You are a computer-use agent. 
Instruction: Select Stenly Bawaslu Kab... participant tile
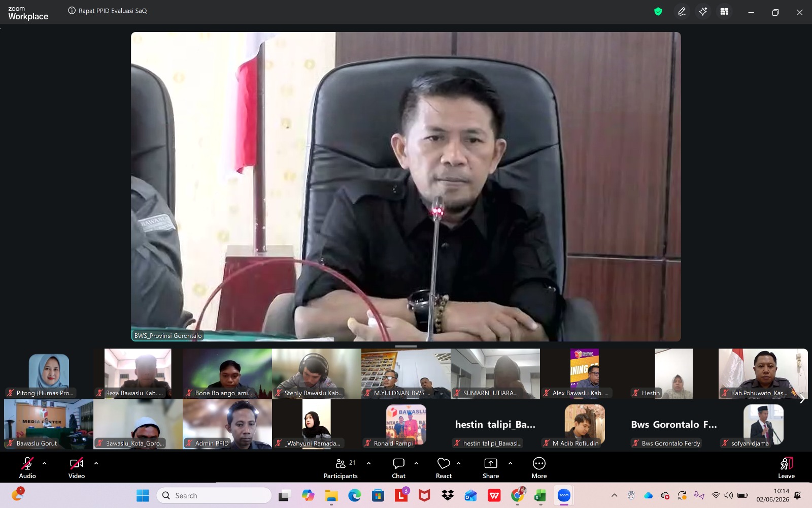point(317,373)
